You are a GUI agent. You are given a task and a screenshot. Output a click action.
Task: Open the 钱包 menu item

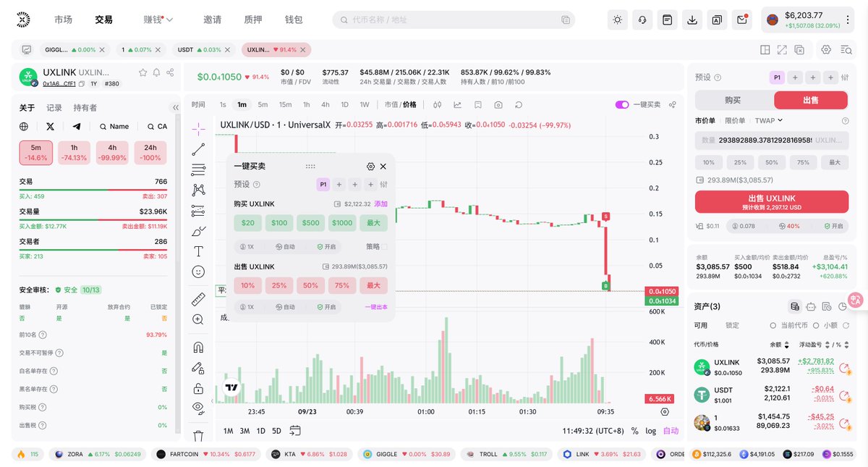(x=294, y=20)
